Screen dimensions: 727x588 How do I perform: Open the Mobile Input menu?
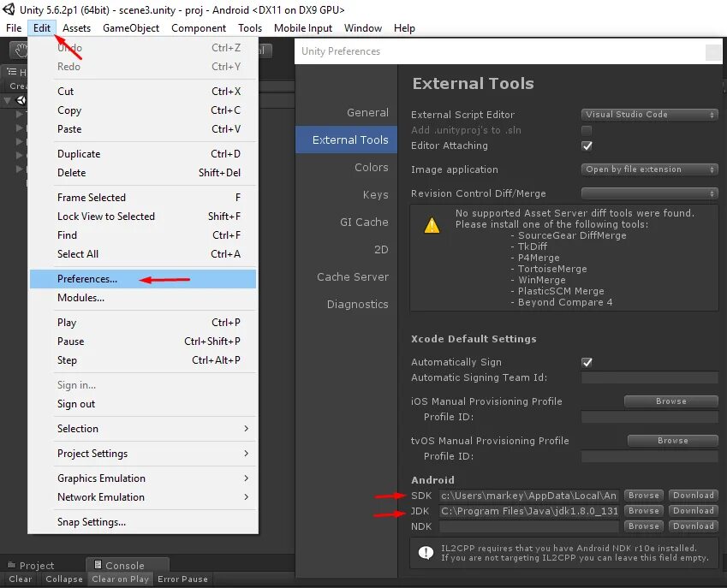pyautogui.click(x=303, y=28)
